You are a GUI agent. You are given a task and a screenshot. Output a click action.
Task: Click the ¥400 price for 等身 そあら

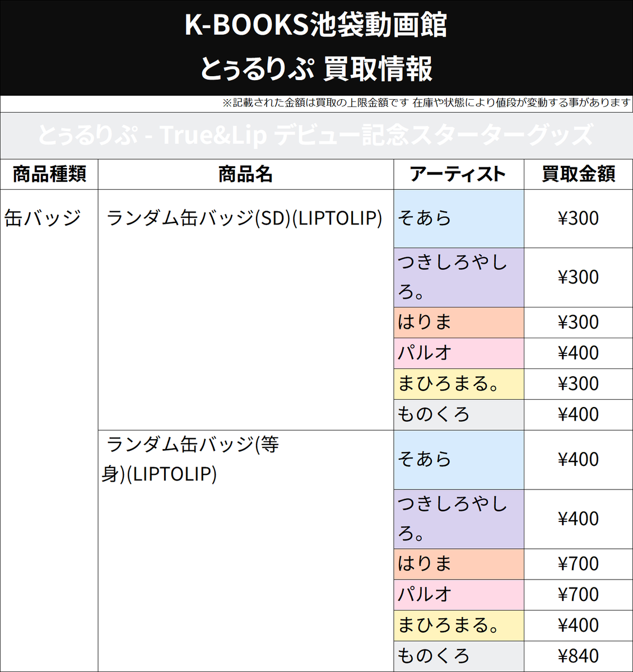(x=578, y=459)
